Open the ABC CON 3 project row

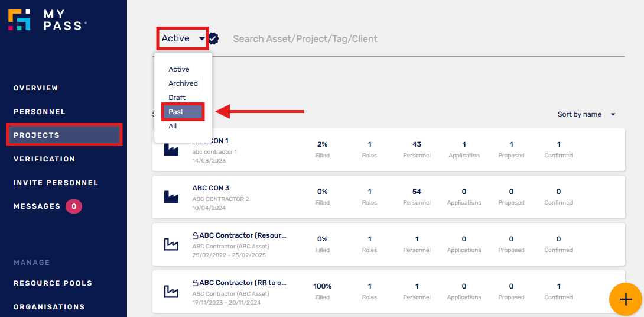(x=389, y=197)
